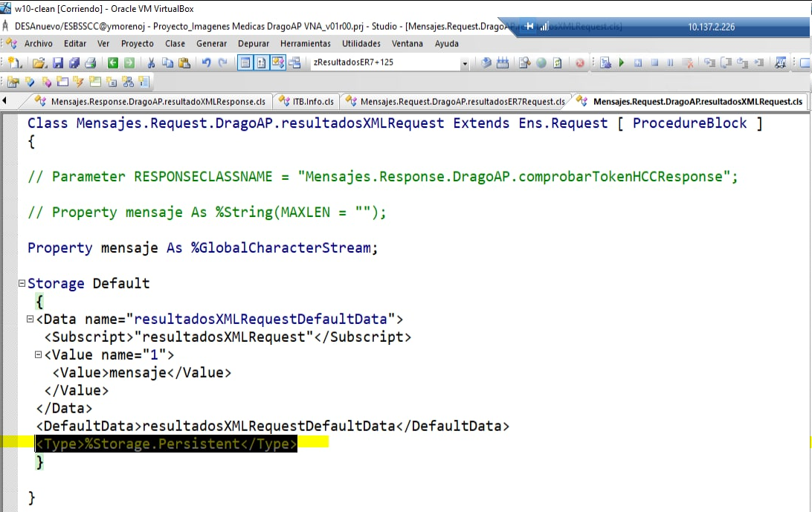812x512 pixels.
Task: Open the zResultadosER7+125 dropdown list
Action: tap(465, 63)
